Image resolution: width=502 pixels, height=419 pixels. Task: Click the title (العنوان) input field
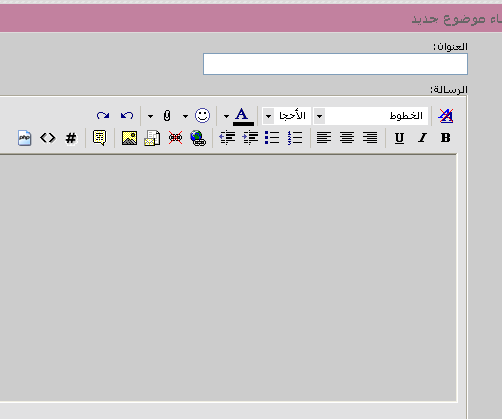335,64
